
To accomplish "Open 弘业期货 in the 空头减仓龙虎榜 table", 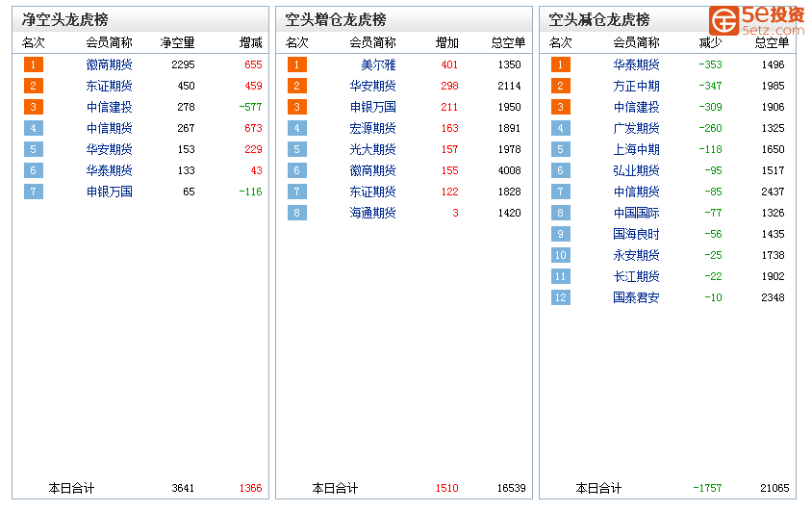I will pyautogui.click(x=637, y=170).
